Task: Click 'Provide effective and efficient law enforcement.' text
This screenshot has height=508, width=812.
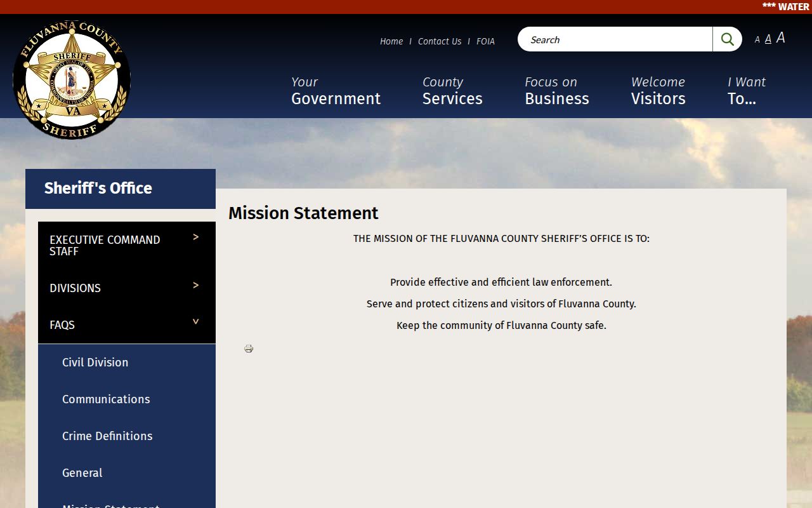Action: pyautogui.click(x=501, y=283)
